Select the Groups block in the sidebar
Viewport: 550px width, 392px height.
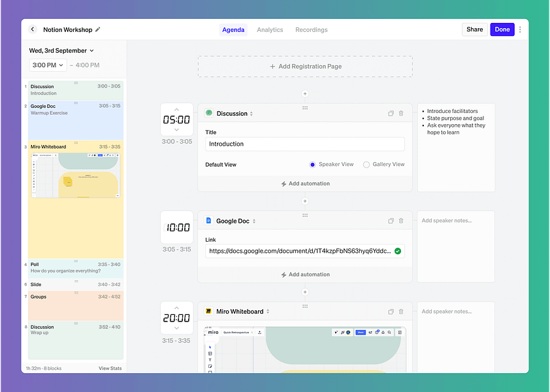click(x=75, y=306)
